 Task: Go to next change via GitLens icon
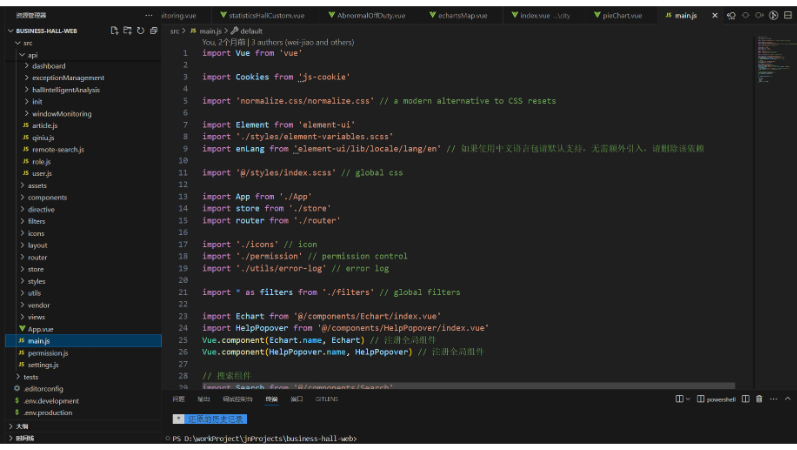click(759, 15)
